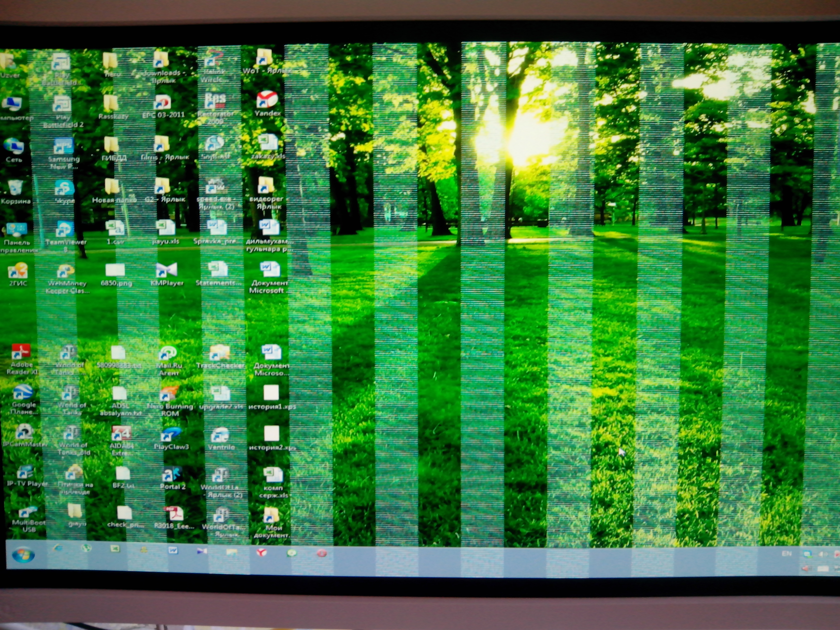Viewport: 840px width, 630px height.
Task: Select the 6850.png image file
Action: [x=116, y=270]
